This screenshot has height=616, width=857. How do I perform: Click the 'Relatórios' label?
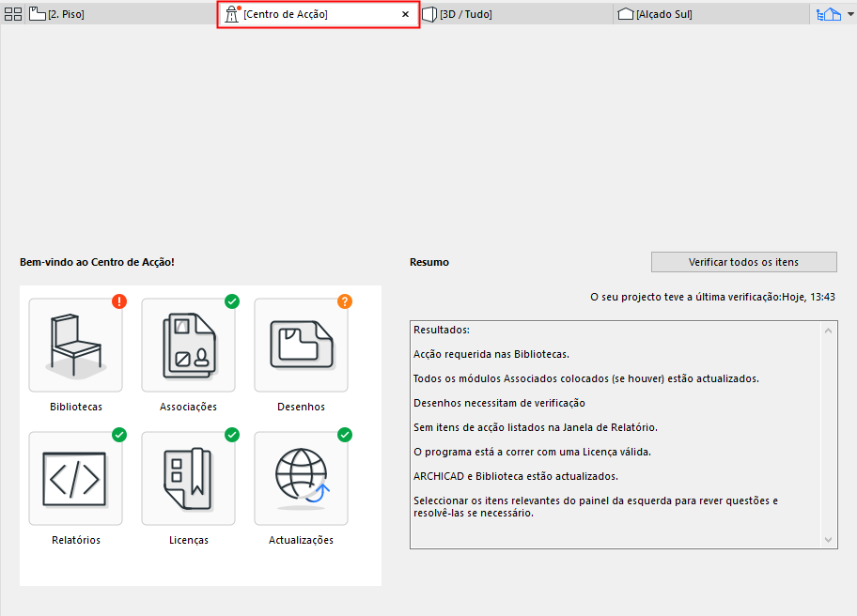coord(76,540)
